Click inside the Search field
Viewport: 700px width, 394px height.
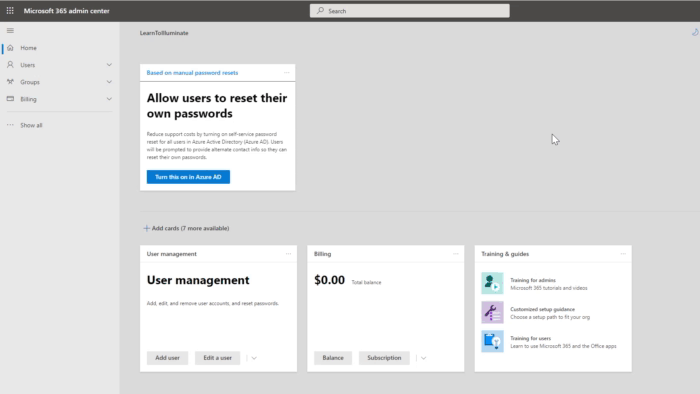point(410,11)
